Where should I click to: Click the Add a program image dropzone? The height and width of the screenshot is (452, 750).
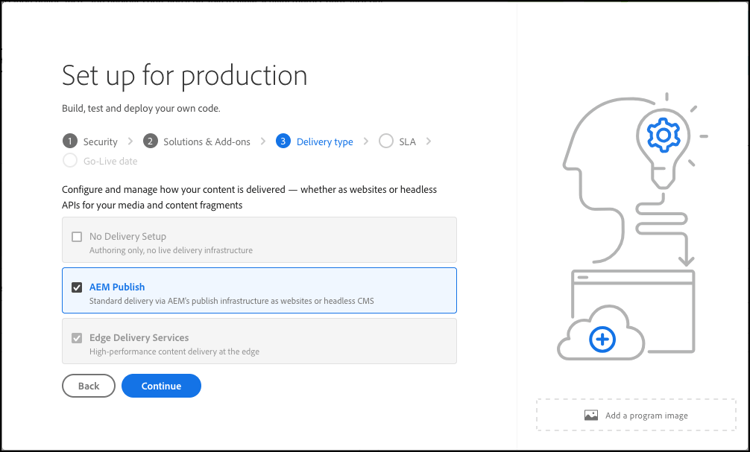click(637, 415)
